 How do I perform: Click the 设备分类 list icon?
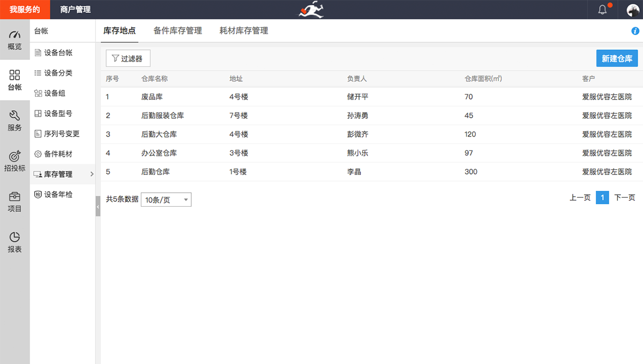click(x=38, y=73)
